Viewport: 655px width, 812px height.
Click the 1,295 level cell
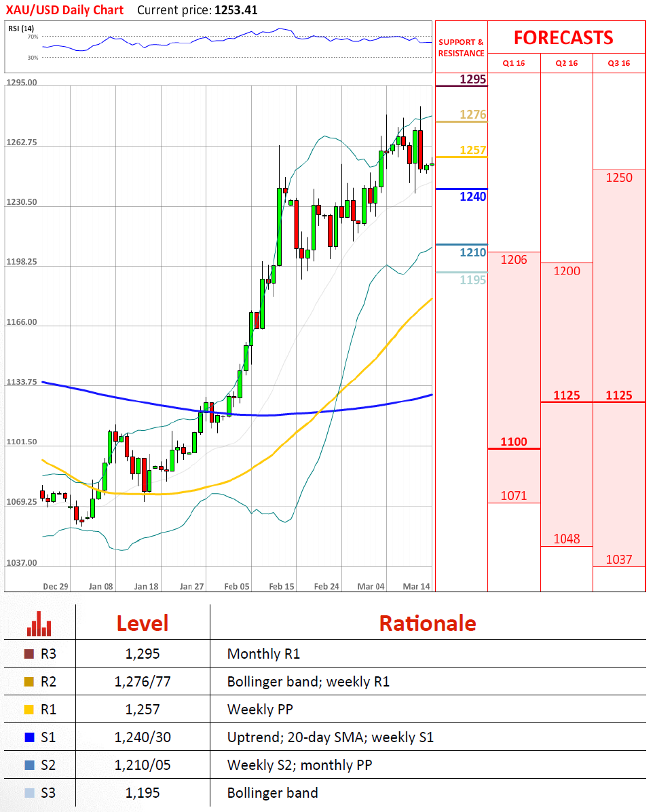click(x=143, y=654)
